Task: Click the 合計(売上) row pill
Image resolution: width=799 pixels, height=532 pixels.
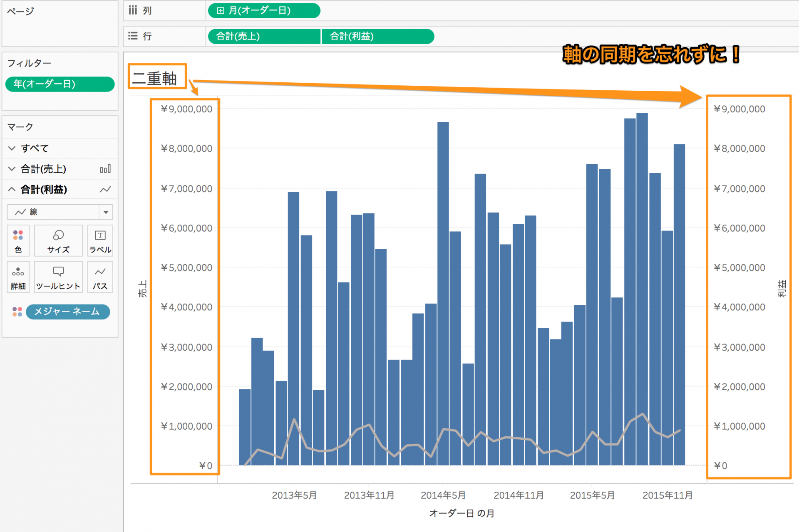Action: coord(264,37)
